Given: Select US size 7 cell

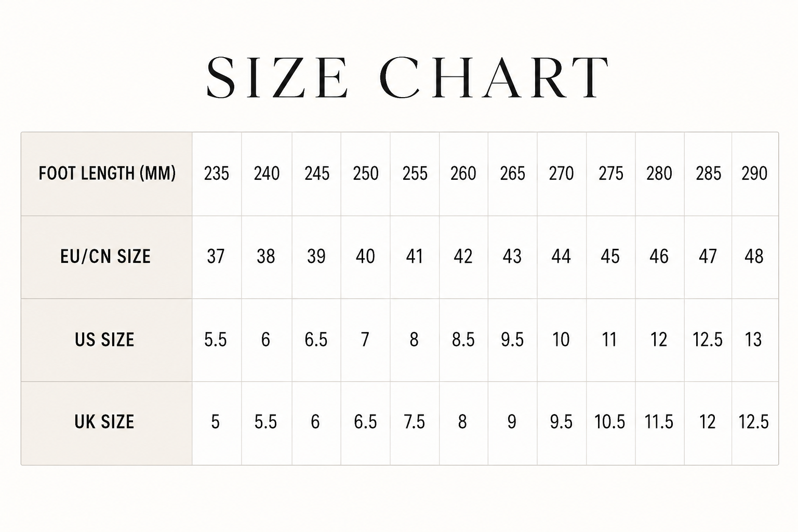Looking at the screenshot, I should tap(365, 340).
